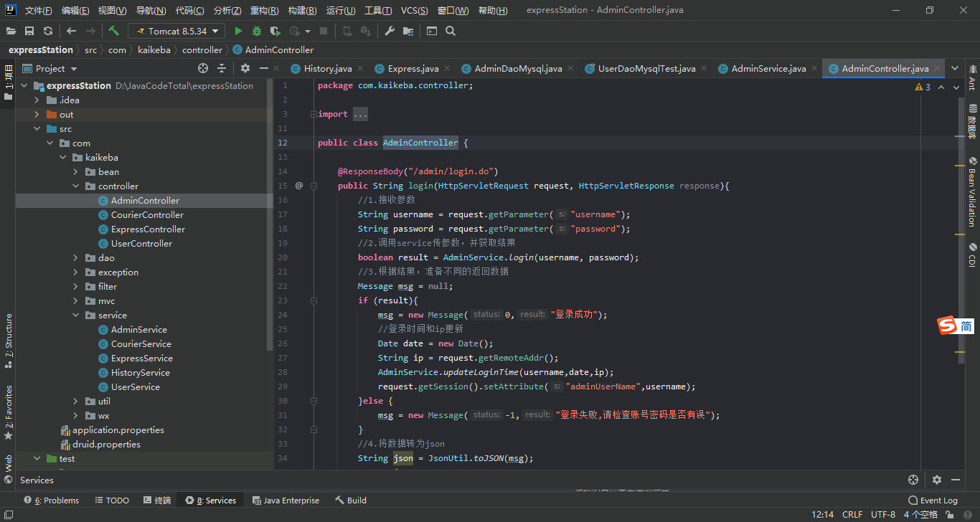Click the editor vertical scrollbar
The image size is (980, 522).
click(x=961, y=231)
